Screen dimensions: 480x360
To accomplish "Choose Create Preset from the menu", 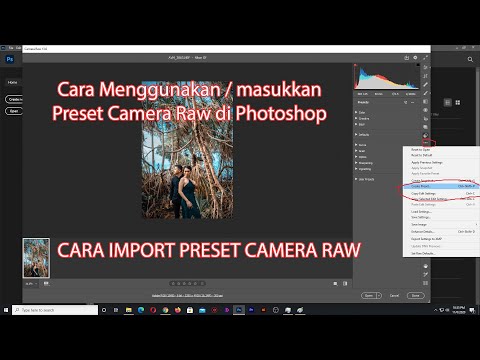I will pos(440,186).
